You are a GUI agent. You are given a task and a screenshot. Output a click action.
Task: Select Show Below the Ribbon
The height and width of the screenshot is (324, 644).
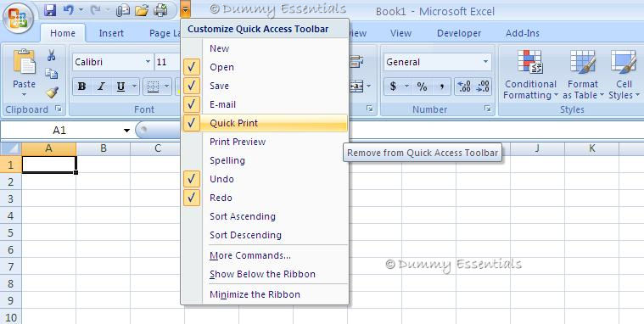point(265,274)
